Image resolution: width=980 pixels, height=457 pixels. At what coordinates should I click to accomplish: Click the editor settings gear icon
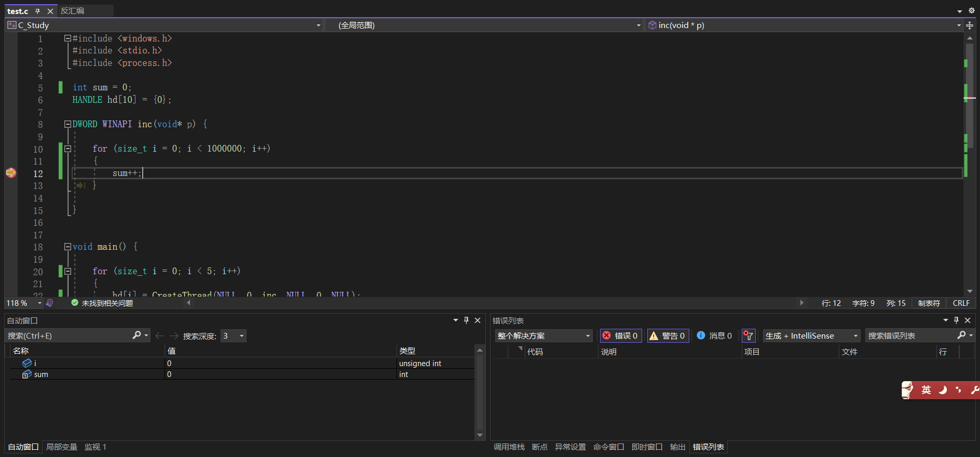[x=972, y=10]
